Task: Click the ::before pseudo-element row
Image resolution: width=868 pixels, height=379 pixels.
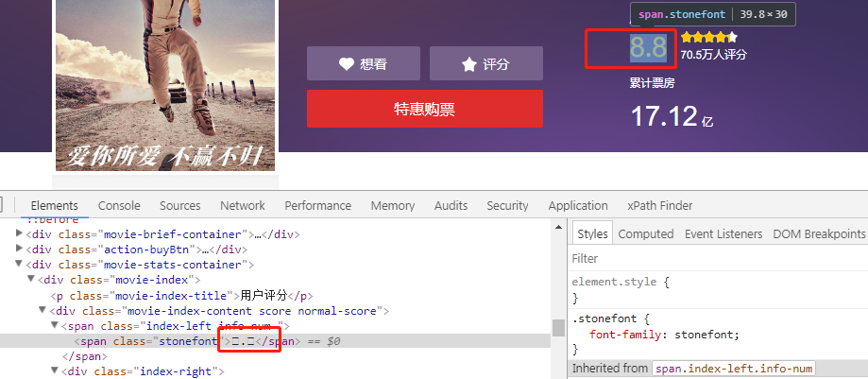Action: tap(53, 220)
